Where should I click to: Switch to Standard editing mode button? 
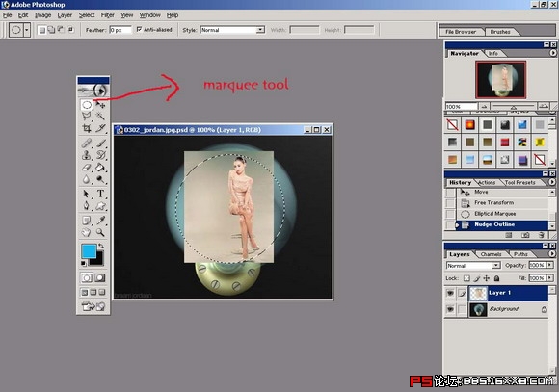pos(87,277)
